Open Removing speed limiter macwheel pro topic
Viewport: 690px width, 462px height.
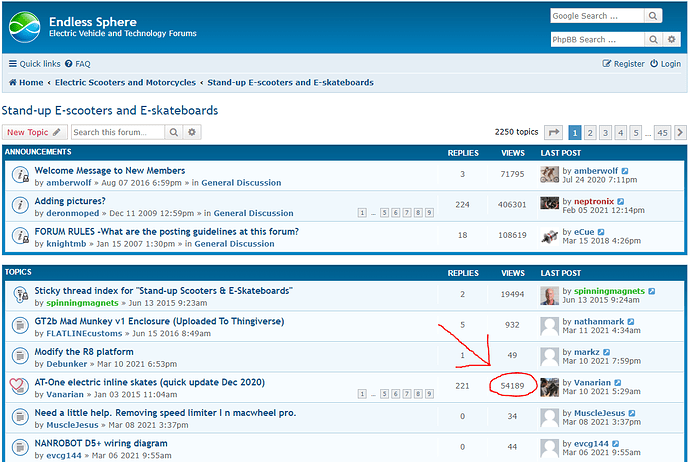[x=165, y=413]
